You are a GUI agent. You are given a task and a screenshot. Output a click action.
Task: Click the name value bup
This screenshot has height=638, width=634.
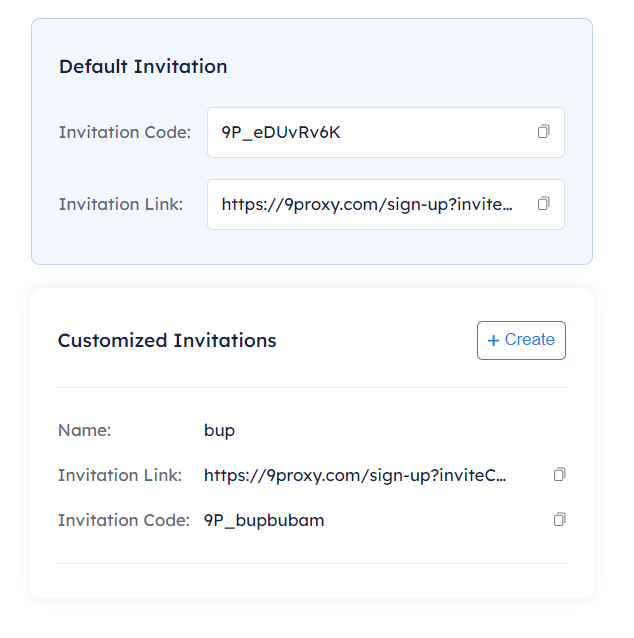point(219,431)
